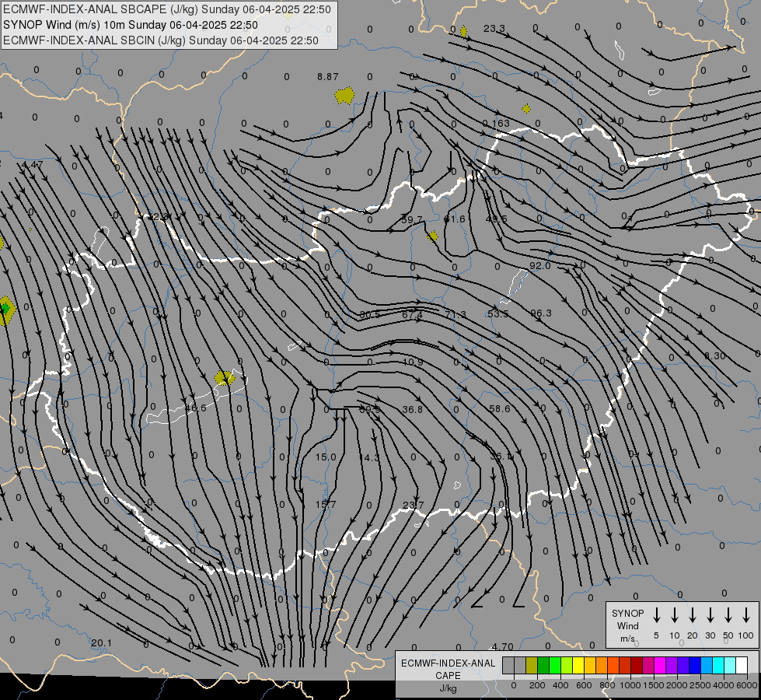Click the 49.5 value on the map
Screen dimensions: 761x700
click(x=496, y=219)
